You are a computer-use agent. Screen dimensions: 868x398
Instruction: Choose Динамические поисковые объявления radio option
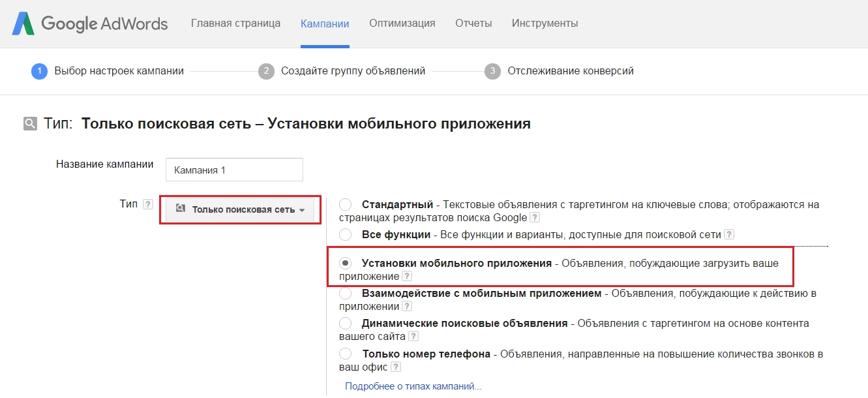click(x=346, y=323)
